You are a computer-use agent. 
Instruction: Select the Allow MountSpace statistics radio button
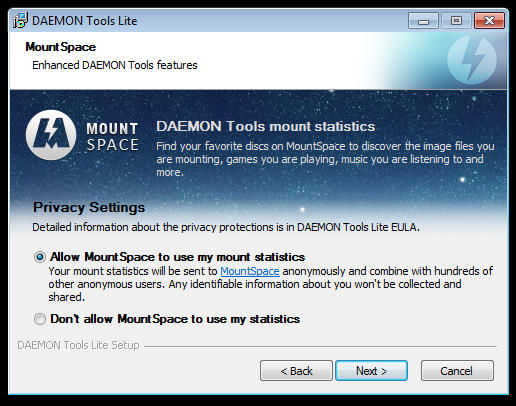pos(40,257)
